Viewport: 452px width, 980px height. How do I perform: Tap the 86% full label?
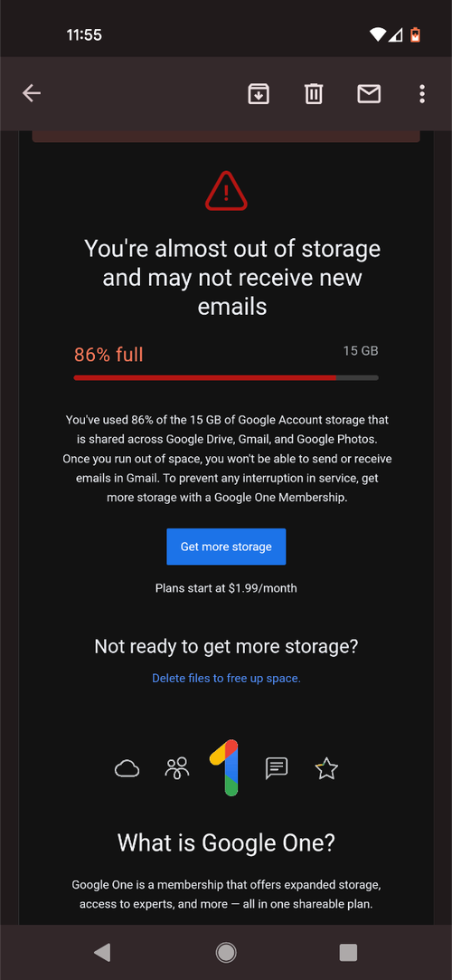(x=108, y=355)
